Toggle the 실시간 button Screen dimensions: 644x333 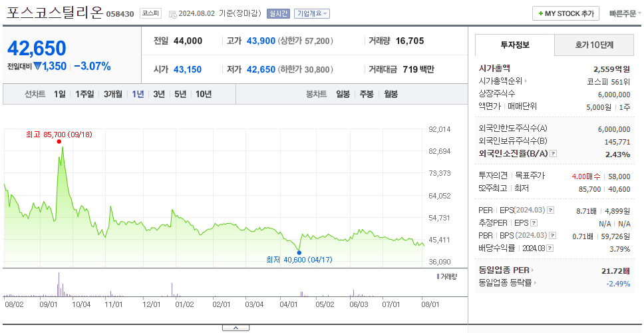click(279, 13)
